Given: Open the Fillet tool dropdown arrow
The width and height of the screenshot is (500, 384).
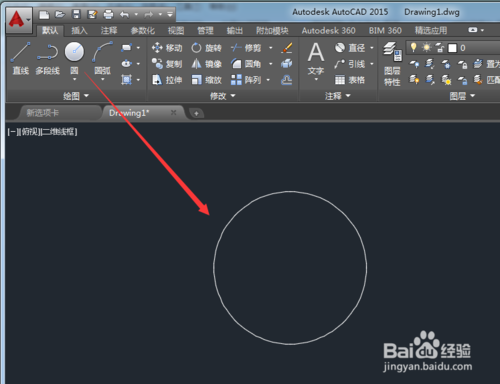Looking at the screenshot, I should click(x=271, y=64).
